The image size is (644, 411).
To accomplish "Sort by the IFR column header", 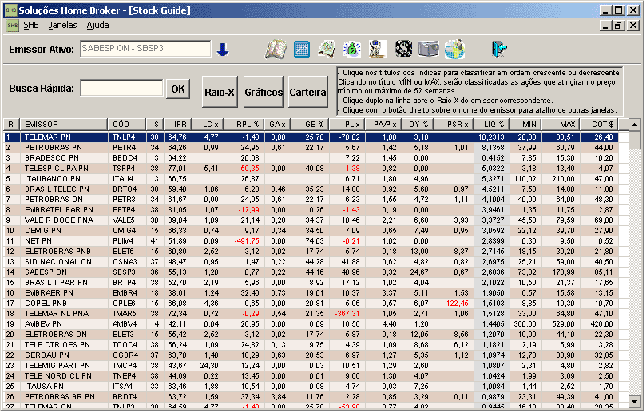I will [x=177, y=124].
